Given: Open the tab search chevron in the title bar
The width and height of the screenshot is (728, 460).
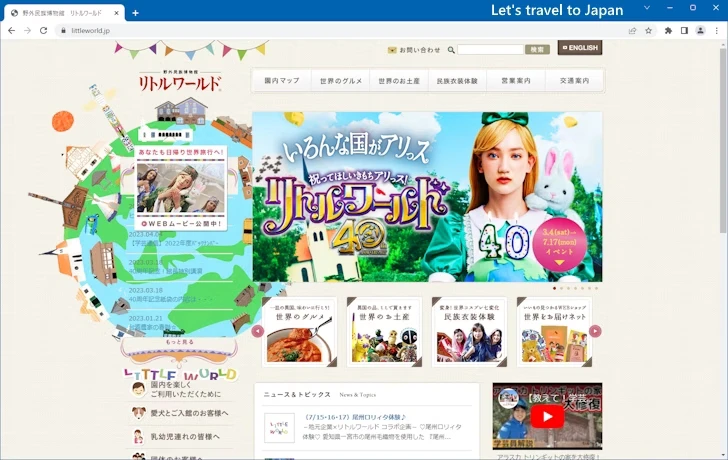Looking at the screenshot, I should tap(647, 8).
